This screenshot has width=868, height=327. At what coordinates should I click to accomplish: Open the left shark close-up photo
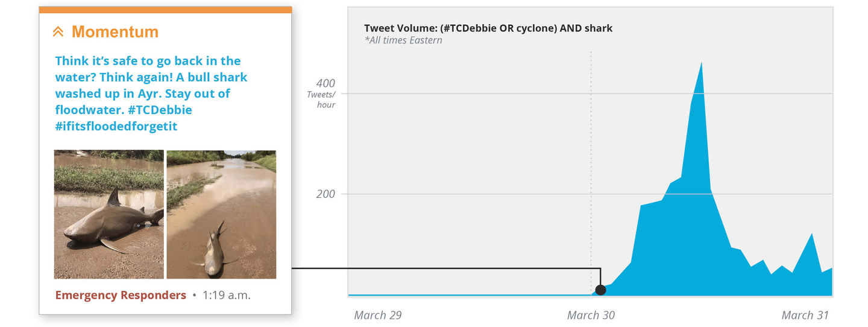(109, 214)
